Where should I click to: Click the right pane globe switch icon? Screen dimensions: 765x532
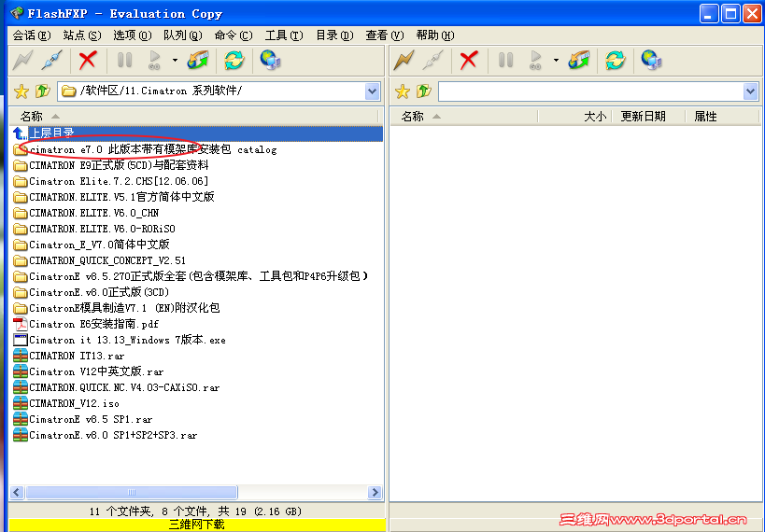[x=651, y=61]
